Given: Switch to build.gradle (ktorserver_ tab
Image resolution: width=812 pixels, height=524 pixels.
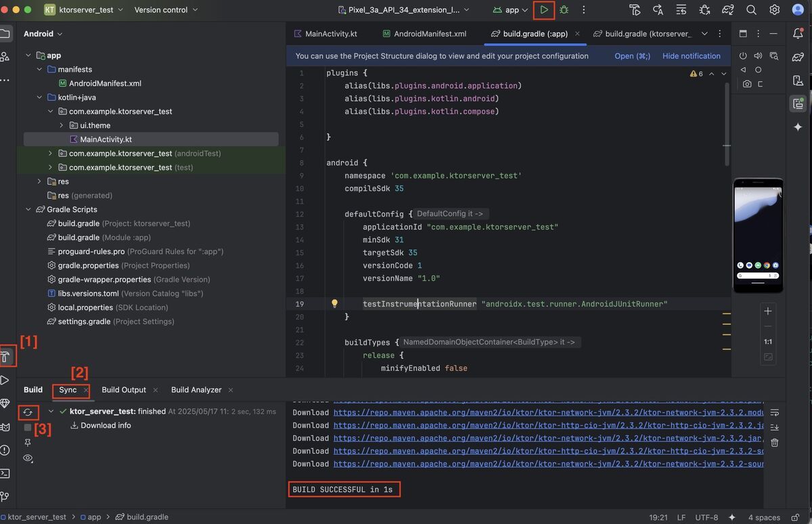Looking at the screenshot, I should click(641, 34).
